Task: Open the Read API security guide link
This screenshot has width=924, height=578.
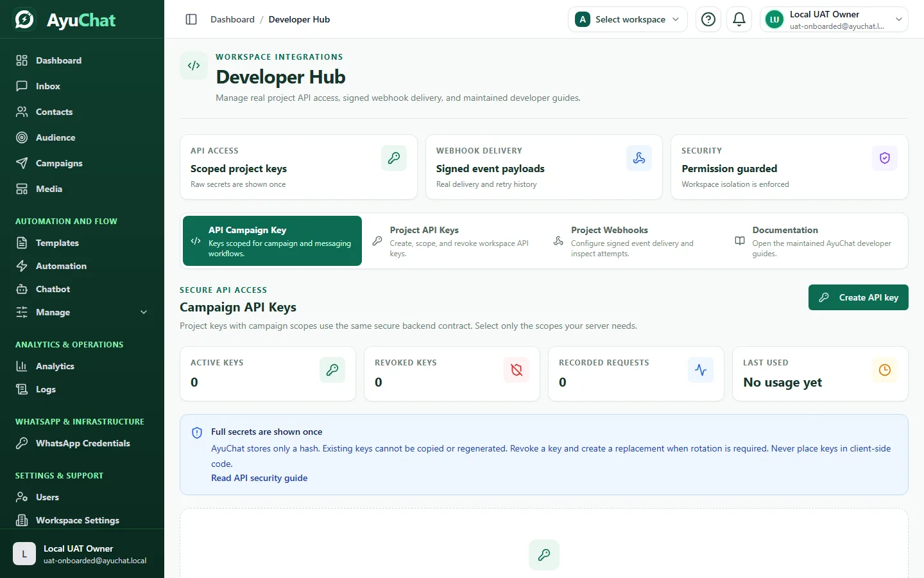Action: [x=259, y=478]
